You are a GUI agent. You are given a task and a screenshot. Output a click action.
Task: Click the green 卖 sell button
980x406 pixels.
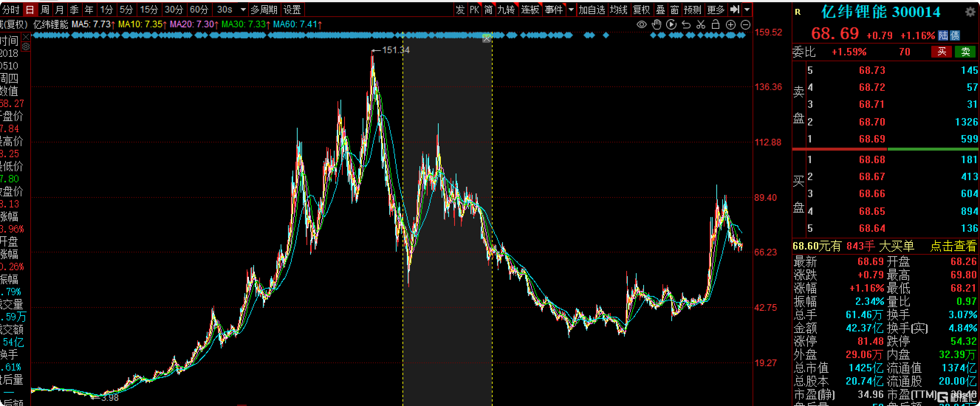point(965,52)
